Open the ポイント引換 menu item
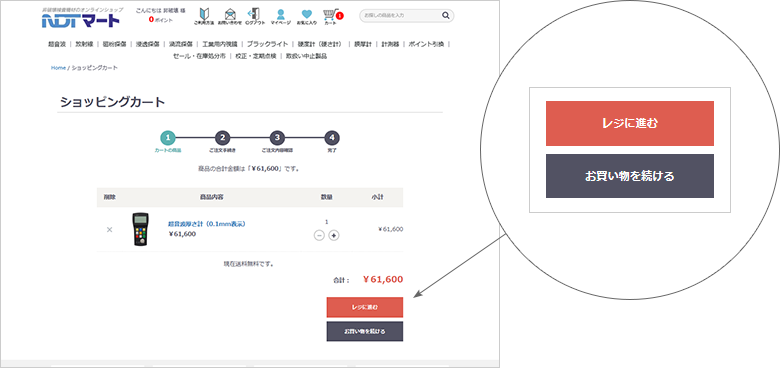This screenshot has width=780, height=368. 426,44
